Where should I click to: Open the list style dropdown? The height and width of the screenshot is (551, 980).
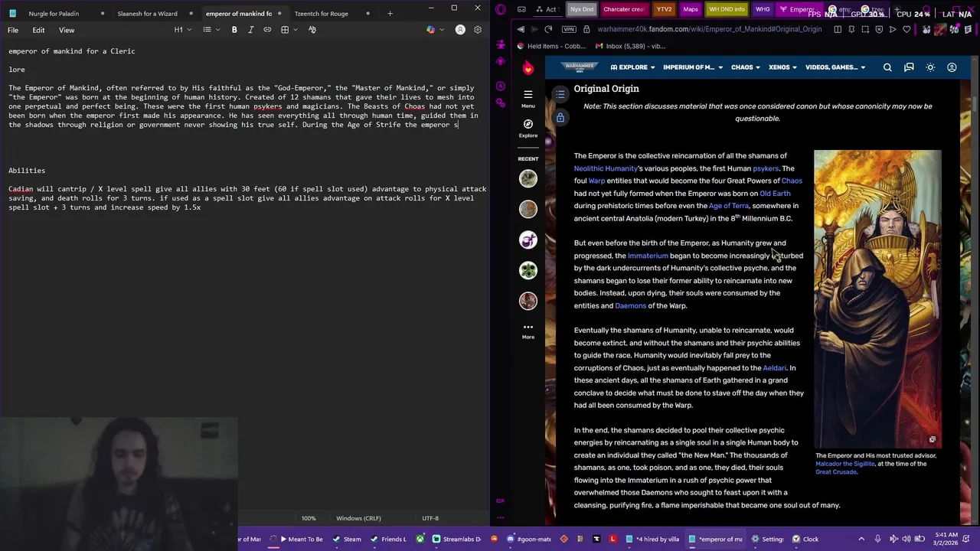[x=211, y=30]
